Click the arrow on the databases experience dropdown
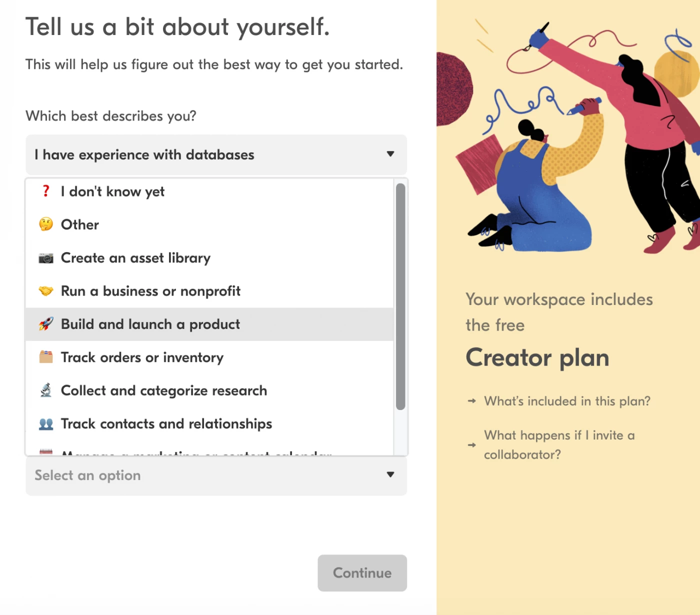This screenshot has width=700, height=615. pyautogui.click(x=390, y=154)
